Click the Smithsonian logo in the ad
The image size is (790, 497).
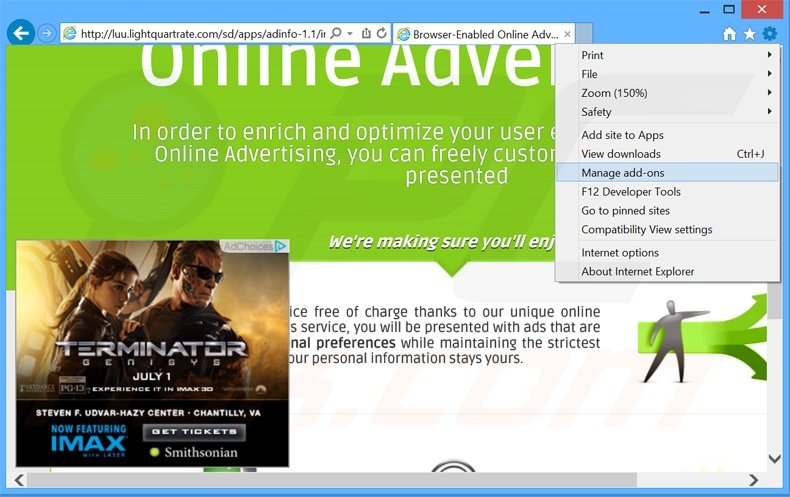[x=194, y=452]
